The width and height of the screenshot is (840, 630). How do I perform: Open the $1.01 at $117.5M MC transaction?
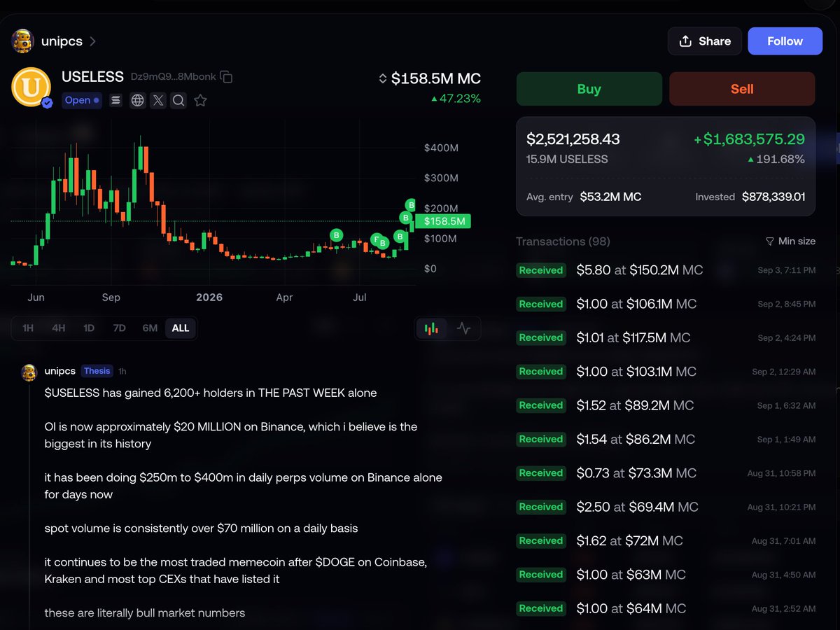tap(666, 337)
